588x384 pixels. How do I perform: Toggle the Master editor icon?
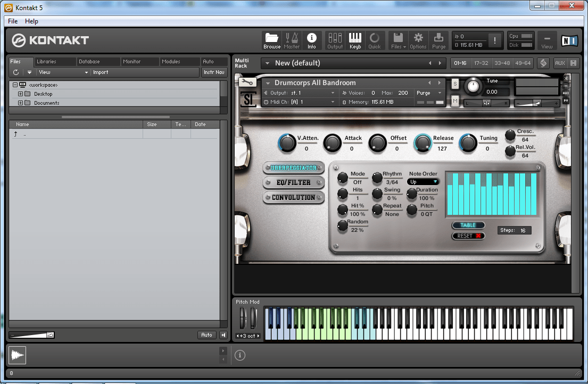pyautogui.click(x=292, y=41)
